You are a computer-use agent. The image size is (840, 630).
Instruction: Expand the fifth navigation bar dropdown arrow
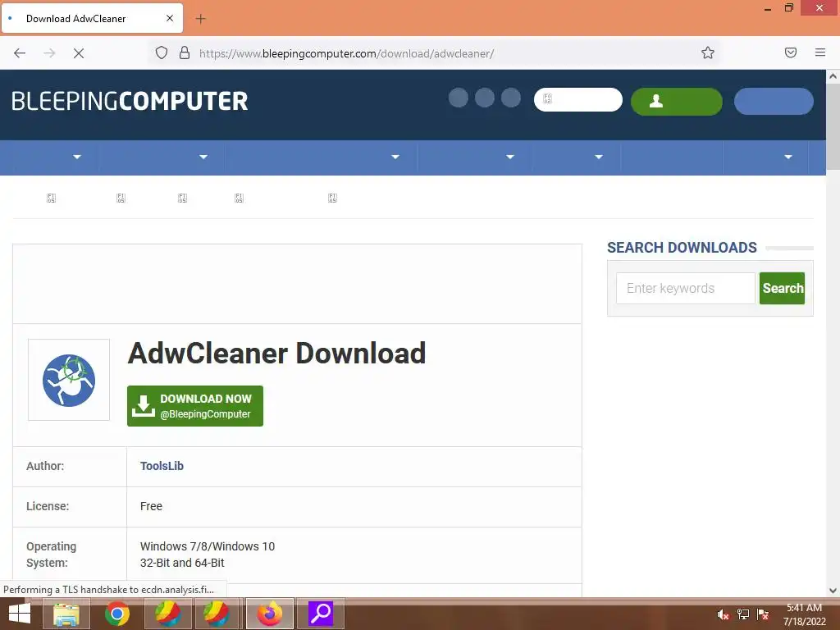[599, 157]
